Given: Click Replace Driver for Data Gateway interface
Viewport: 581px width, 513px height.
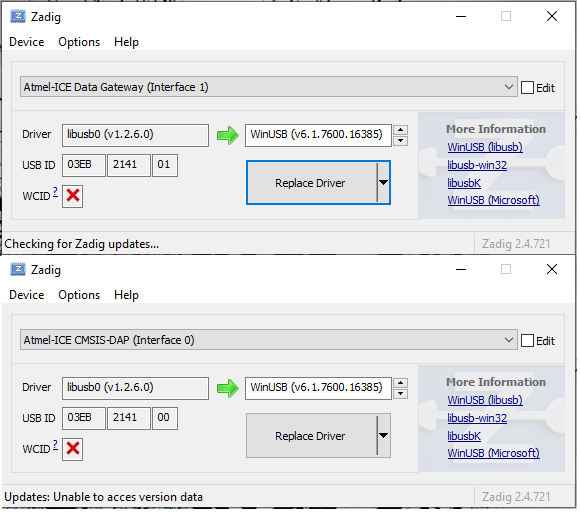Looking at the screenshot, I should [312, 183].
